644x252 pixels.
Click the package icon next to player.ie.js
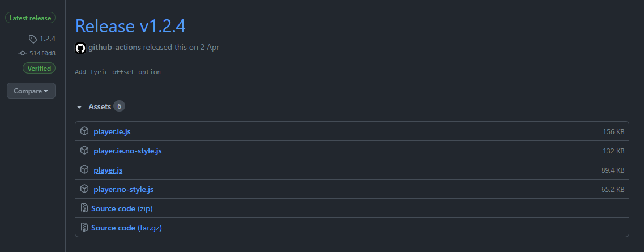click(84, 131)
